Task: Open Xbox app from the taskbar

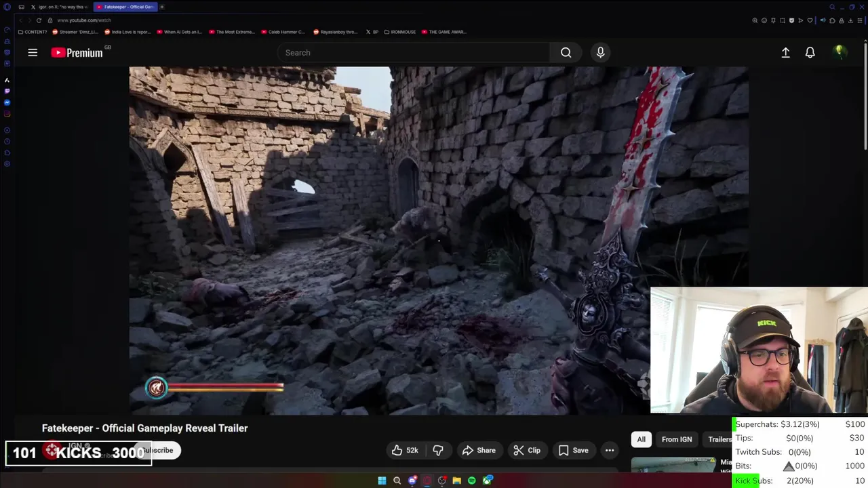Action: coord(487,481)
